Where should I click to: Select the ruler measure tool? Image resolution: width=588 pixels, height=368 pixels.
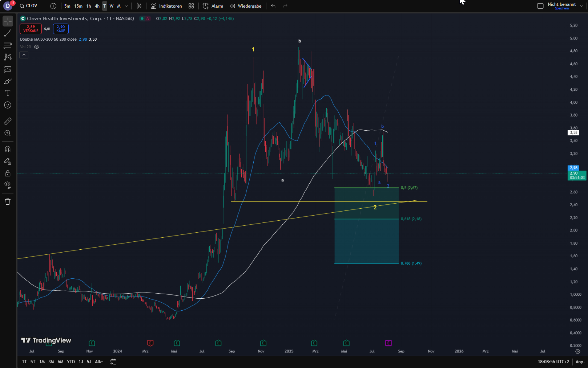8,121
